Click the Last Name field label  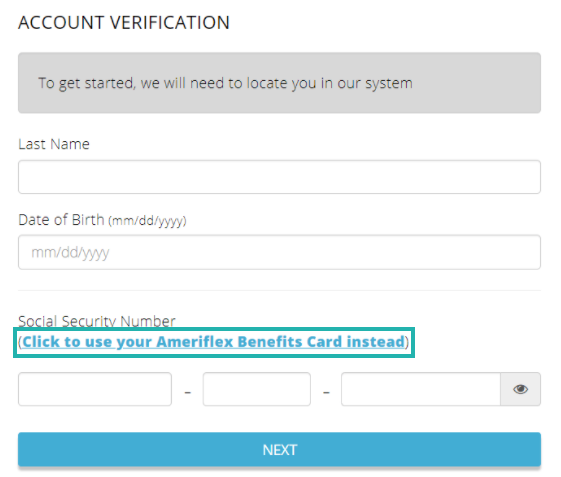pos(54,144)
